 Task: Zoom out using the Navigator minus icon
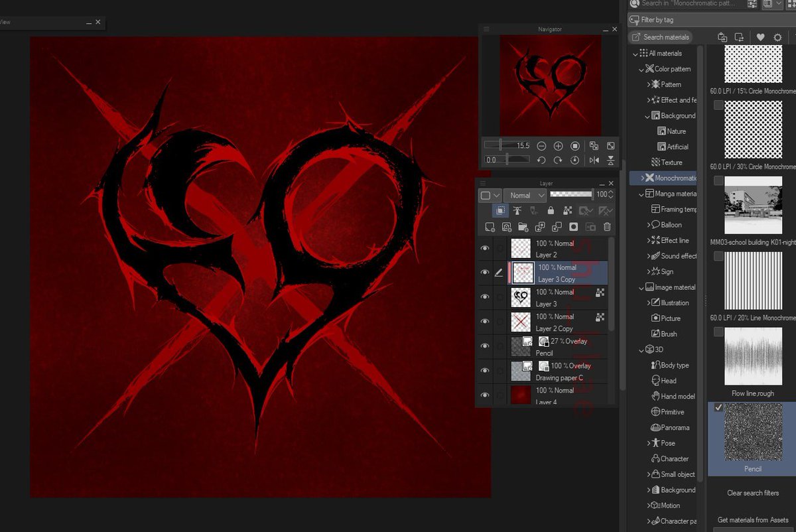click(541, 145)
